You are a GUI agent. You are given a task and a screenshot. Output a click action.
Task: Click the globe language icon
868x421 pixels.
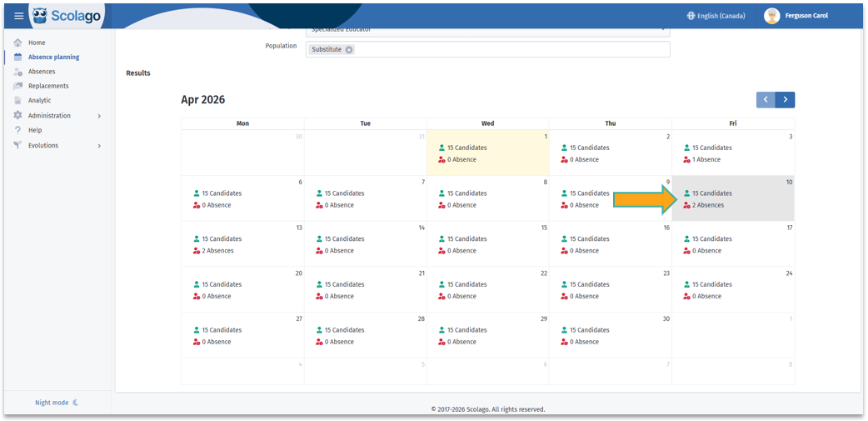click(x=691, y=16)
